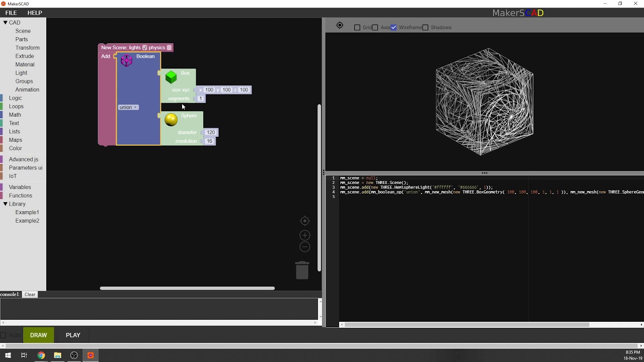Click the green Box cube icon
This screenshot has width=644, height=362.
pyautogui.click(x=171, y=77)
